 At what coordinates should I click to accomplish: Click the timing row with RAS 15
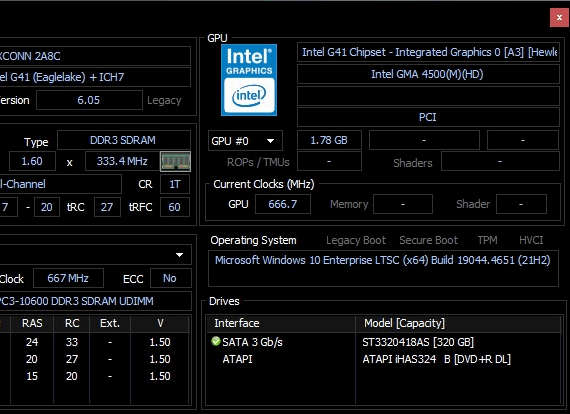click(x=95, y=376)
